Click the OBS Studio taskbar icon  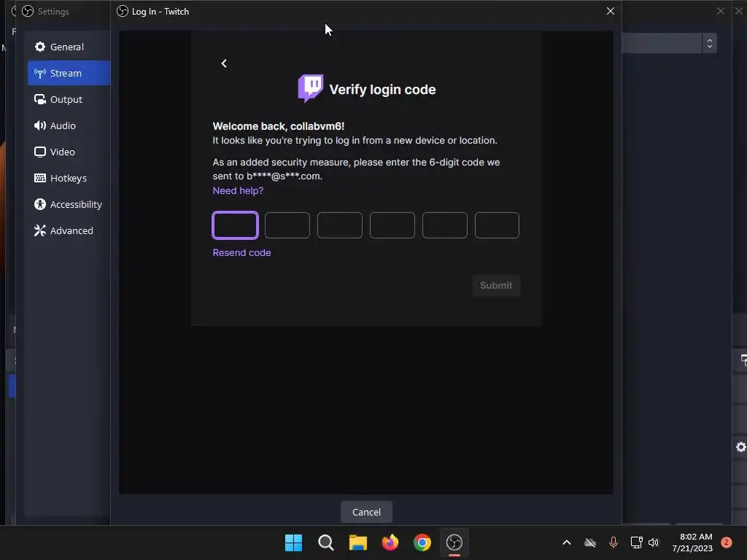(x=454, y=542)
